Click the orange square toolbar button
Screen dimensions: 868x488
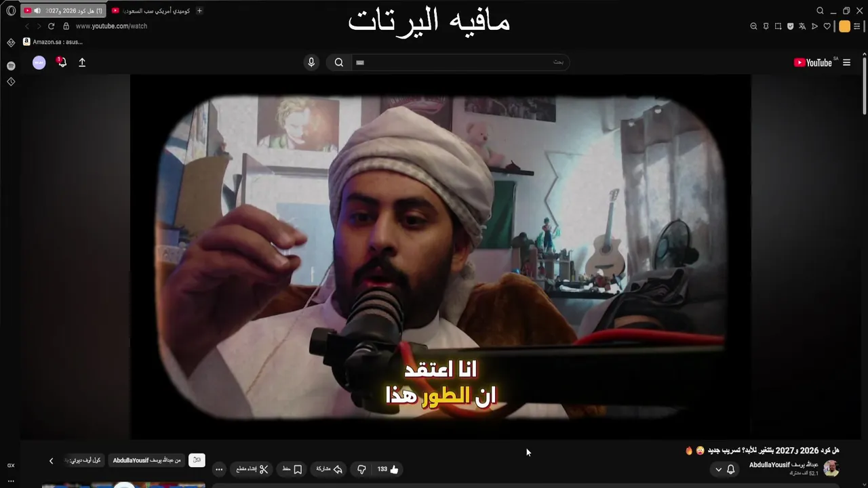844,26
